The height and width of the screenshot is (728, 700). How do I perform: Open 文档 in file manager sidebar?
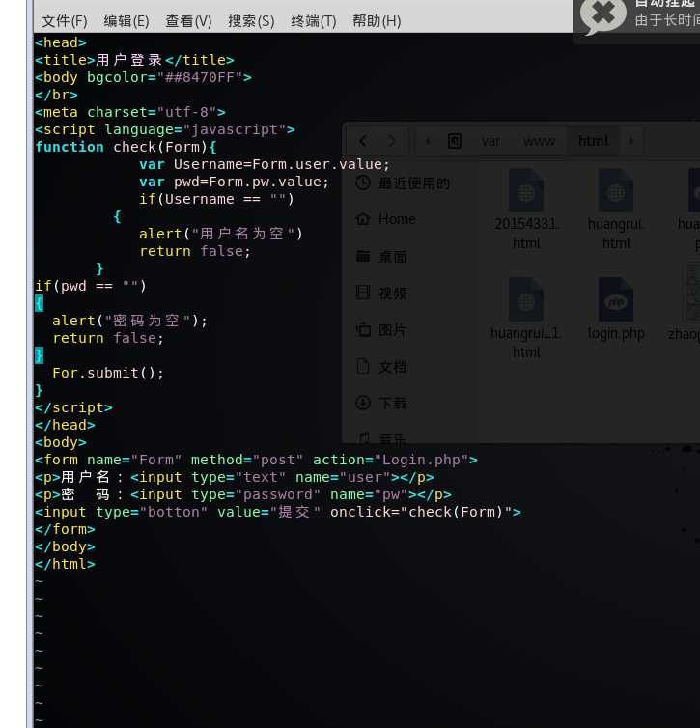click(x=381, y=367)
